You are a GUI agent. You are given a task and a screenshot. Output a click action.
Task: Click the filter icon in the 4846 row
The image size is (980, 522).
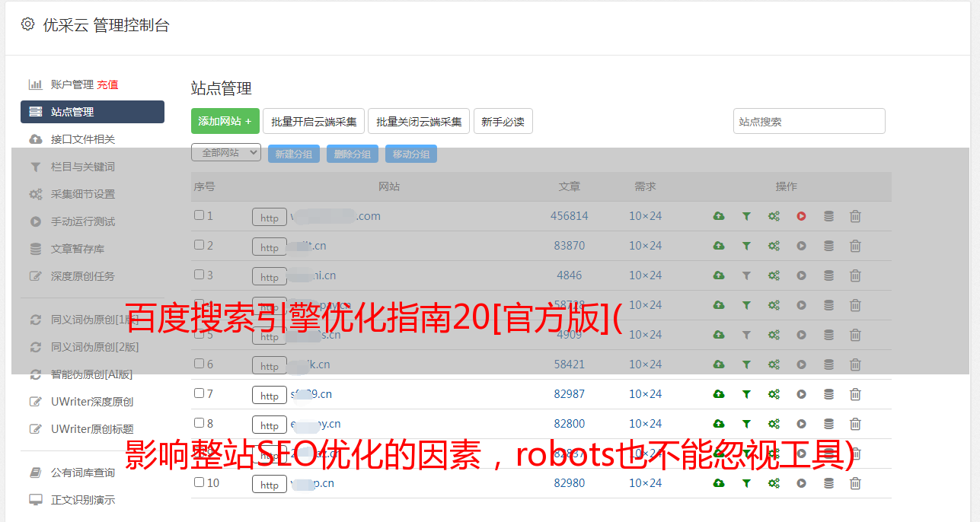pyautogui.click(x=746, y=275)
